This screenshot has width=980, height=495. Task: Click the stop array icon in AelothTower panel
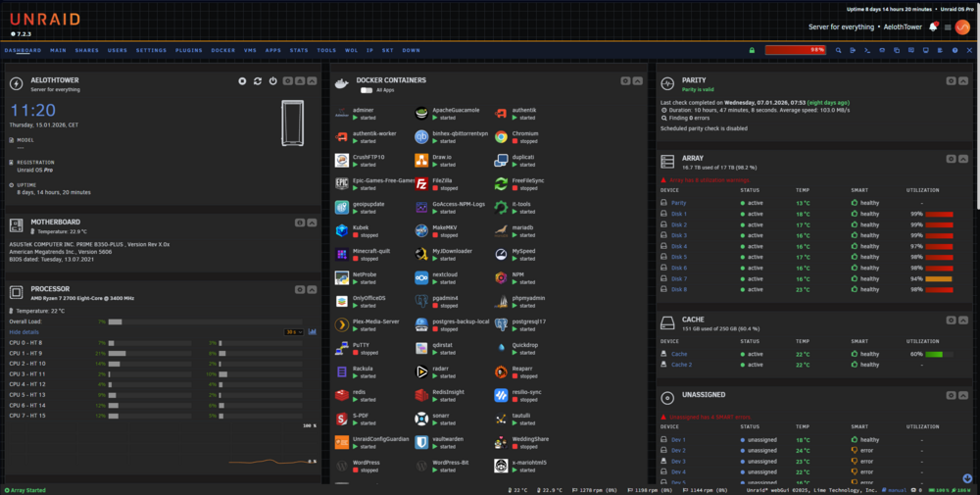(242, 81)
